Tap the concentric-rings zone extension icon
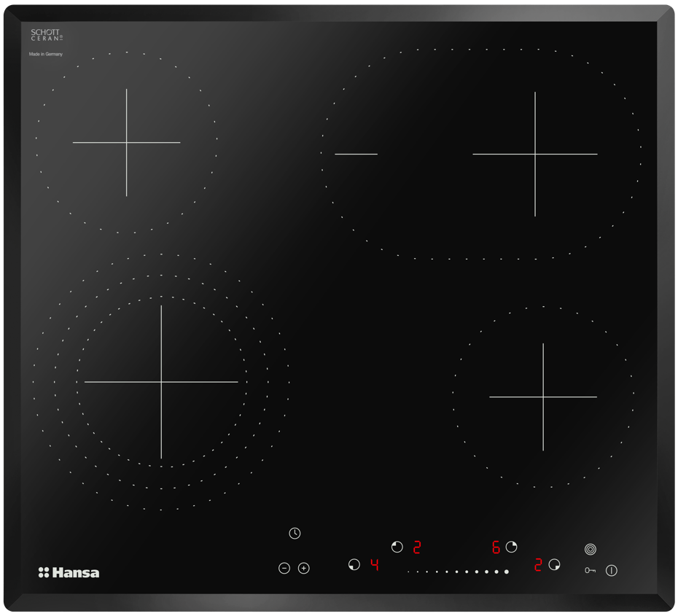Image resolution: width=678 pixels, height=616 pixels. (x=591, y=549)
